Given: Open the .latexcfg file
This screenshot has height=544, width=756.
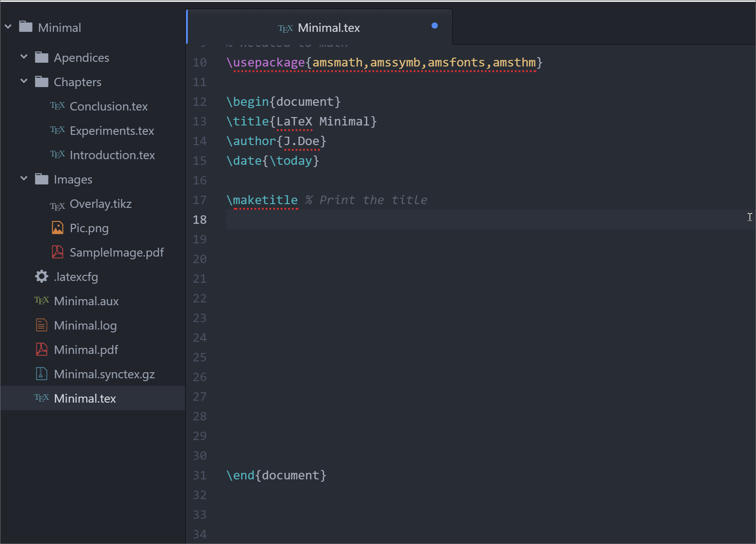Looking at the screenshot, I should 76,277.
